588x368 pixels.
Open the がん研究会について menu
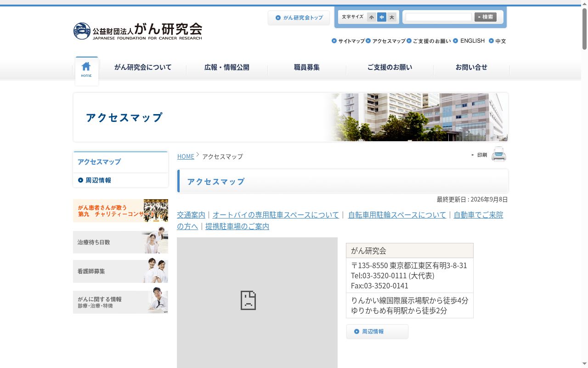pos(143,68)
